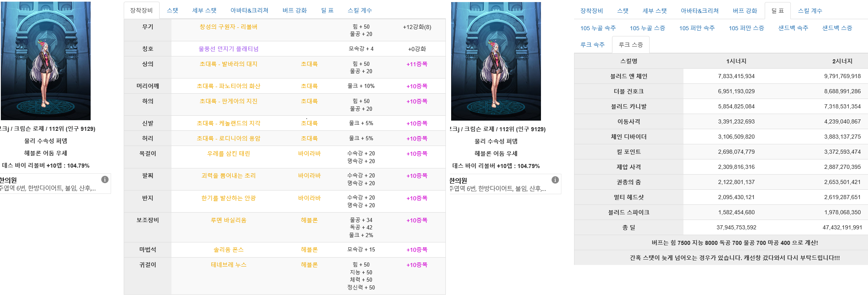Switch to 스탯 tab in equipment panel
This screenshot has height=296, width=868.
172,10
